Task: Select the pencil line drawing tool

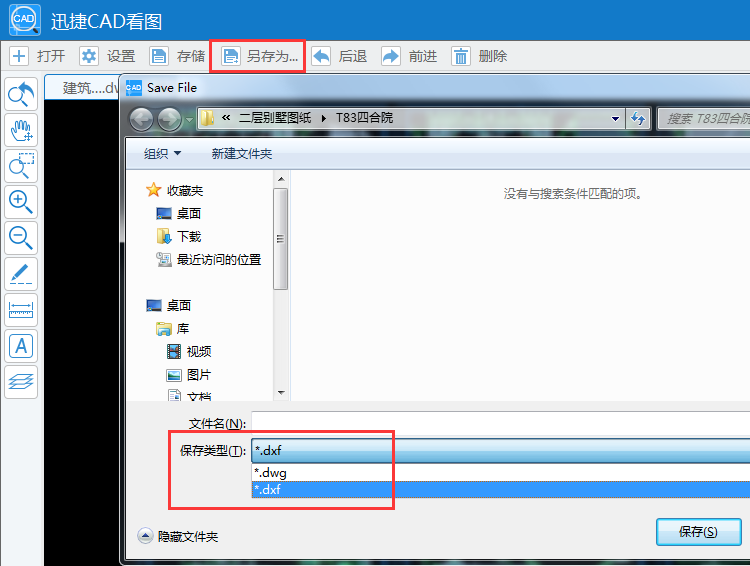Action: tap(21, 274)
